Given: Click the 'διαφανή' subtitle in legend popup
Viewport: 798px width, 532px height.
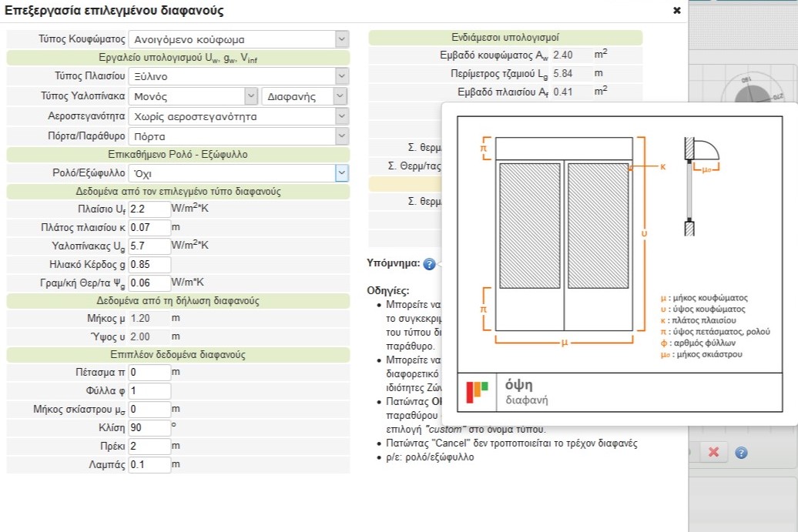Looking at the screenshot, I should (x=527, y=400).
